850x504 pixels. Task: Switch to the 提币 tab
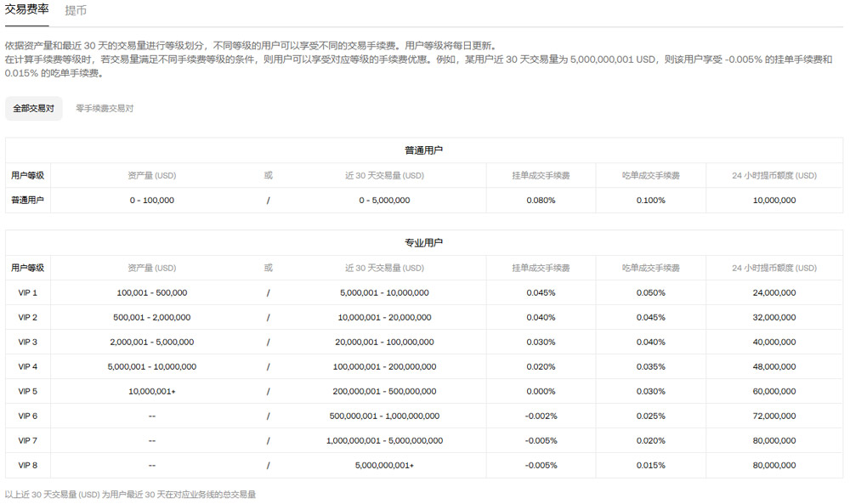point(77,11)
